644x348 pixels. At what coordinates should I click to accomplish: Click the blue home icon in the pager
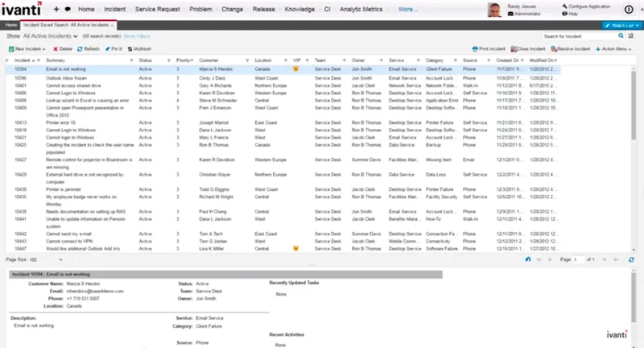[528, 259]
